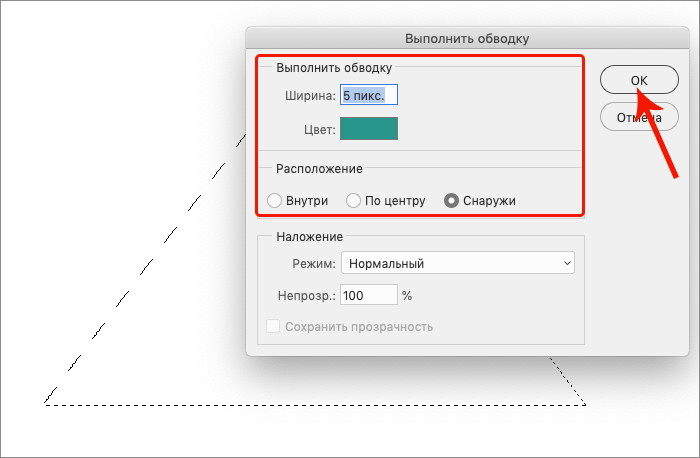
Task: Click the bottom-right corner of the triangle selection
Action: 585,404
